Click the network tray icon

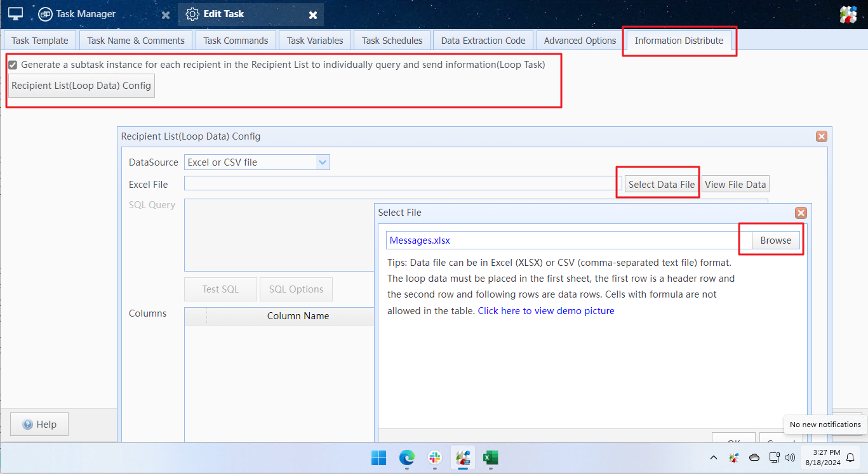(774, 458)
